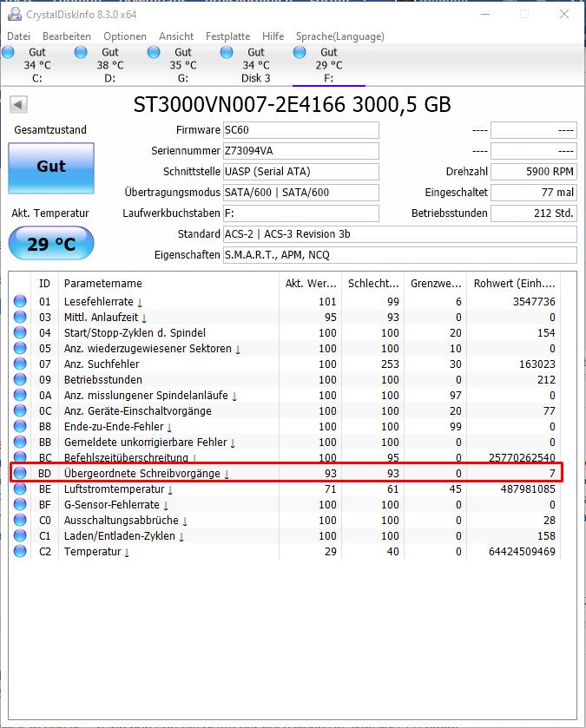
Task: Select the Anz. Suchfehler parameter name
Action: [102, 364]
